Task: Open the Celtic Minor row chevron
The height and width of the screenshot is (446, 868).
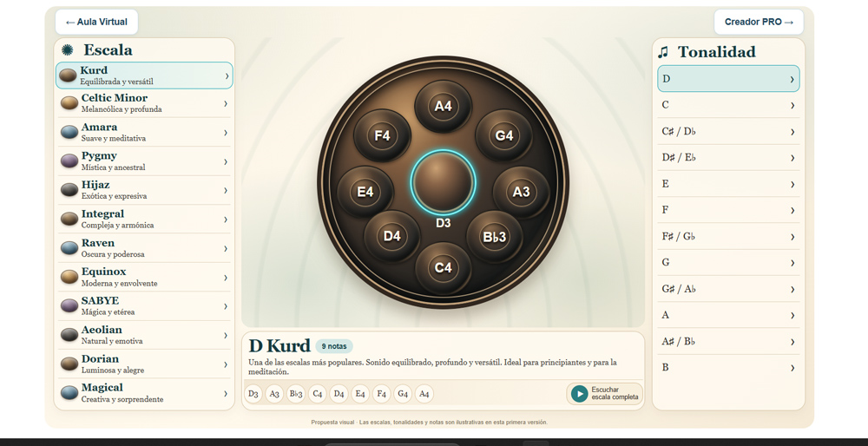Action: pos(226,103)
